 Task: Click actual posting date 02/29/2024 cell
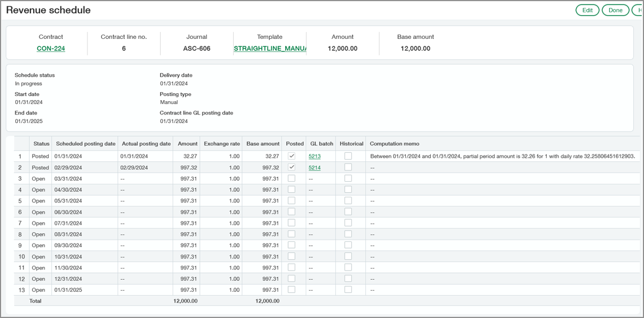[x=134, y=168]
